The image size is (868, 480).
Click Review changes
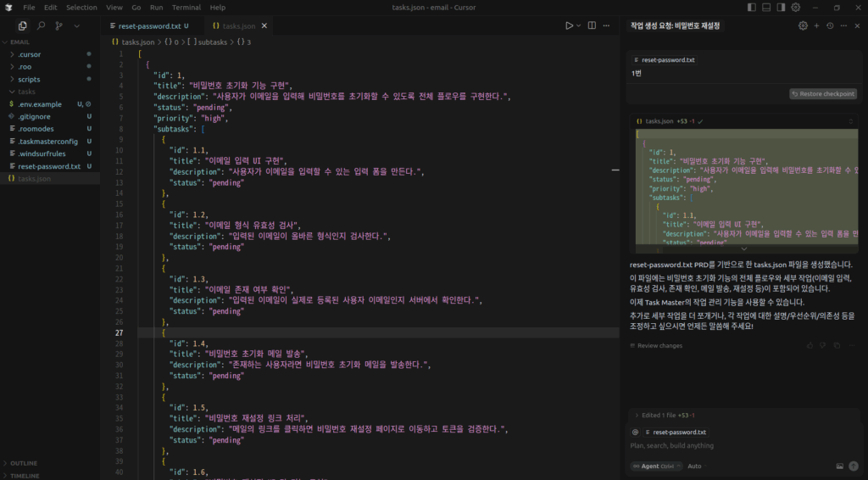click(x=656, y=345)
